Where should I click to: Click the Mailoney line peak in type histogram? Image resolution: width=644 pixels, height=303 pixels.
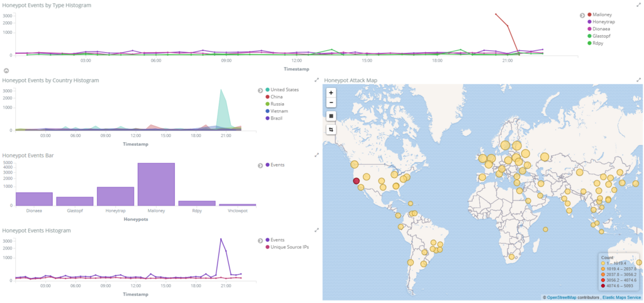496,14
